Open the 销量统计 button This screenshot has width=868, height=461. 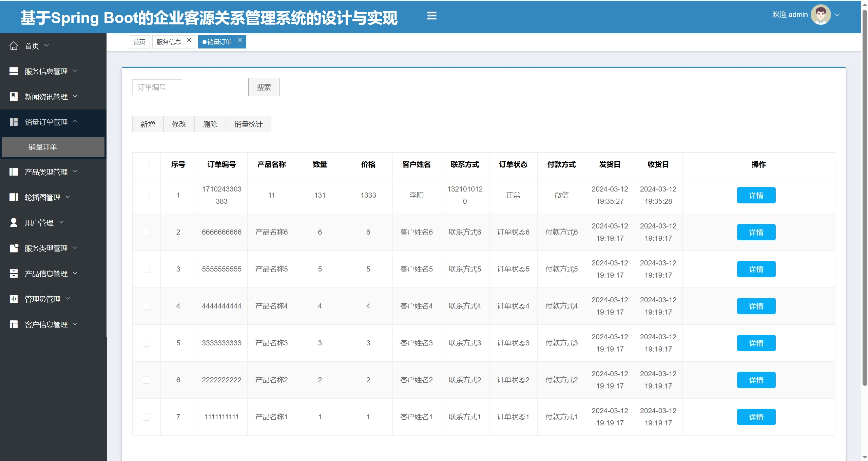coord(249,124)
